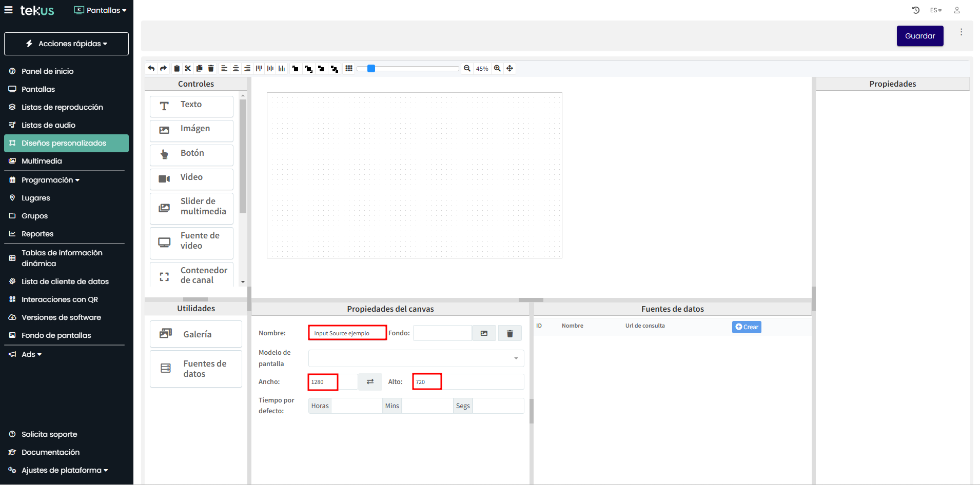Click the undo arrow in the editor toolbar
Image resolution: width=980 pixels, height=485 pixels.
point(151,68)
